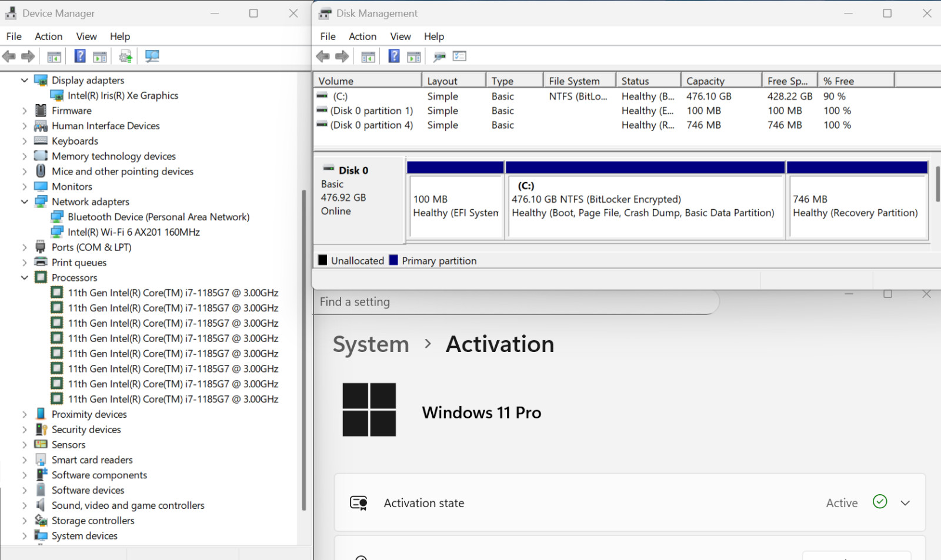This screenshot has height=560, width=941.
Task: Select the (C:) BitLocker Encrypted partition block
Action: pyautogui.click(x=645, y=200)
